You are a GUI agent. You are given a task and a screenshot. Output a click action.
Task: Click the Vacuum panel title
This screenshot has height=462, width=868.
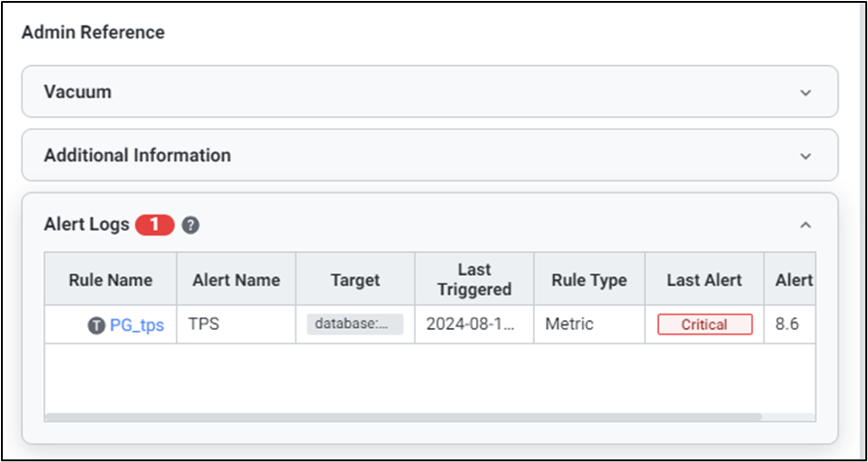point(78,93)
